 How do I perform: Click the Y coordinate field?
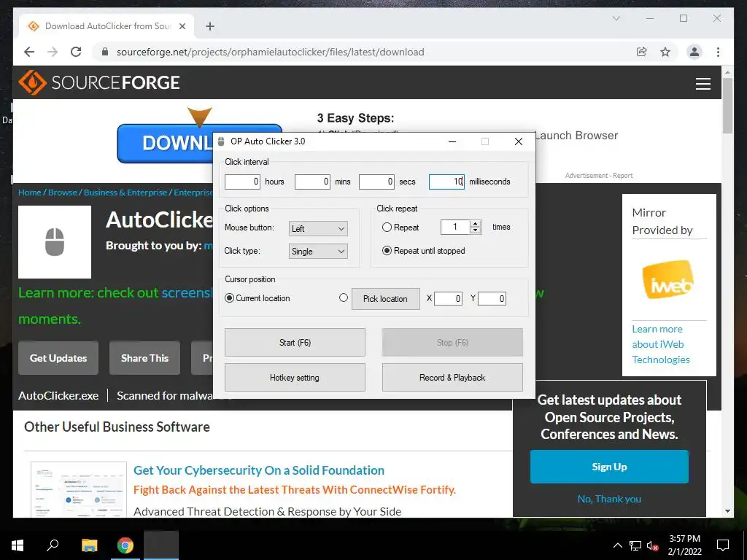pos(492,298)
